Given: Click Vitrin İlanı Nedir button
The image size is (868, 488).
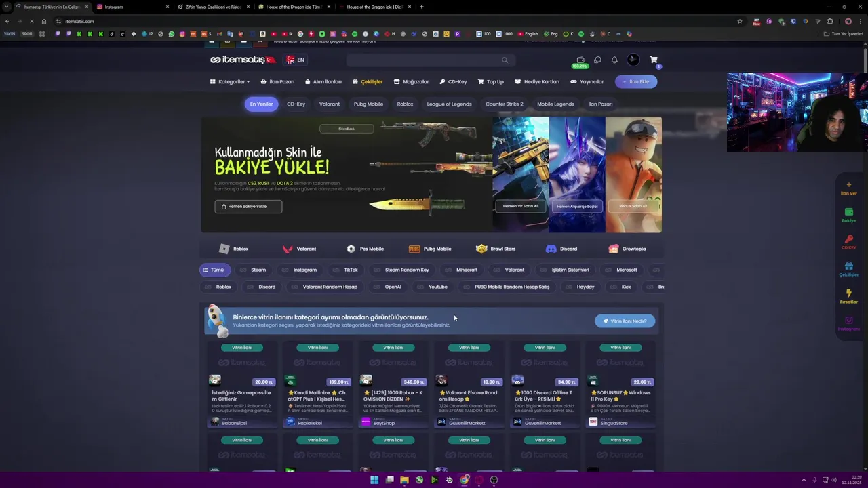Looking at the screenshot, I should coord(625,321).
